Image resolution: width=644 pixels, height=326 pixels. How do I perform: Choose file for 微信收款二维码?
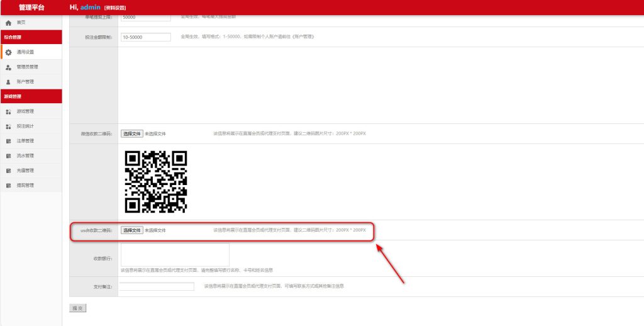coord(132,133)
